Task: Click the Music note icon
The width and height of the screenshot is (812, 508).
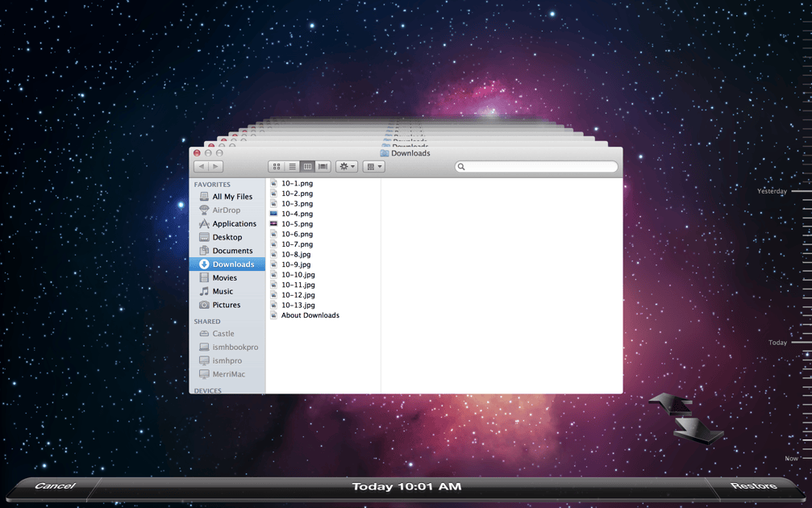Action: [x=205, y=291]
